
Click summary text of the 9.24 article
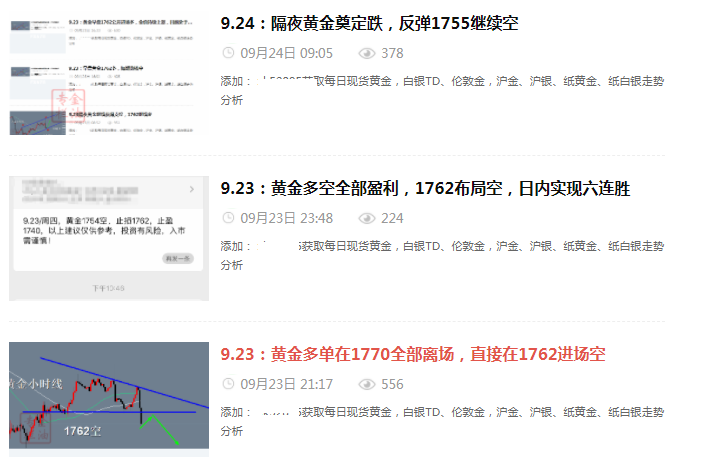pyautogui.click(x=442, y=90)
